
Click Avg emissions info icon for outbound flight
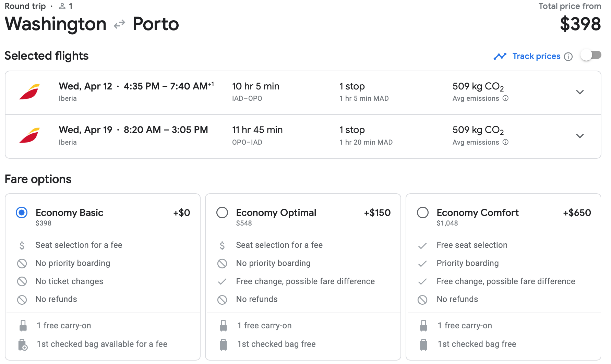coord(505,98)
